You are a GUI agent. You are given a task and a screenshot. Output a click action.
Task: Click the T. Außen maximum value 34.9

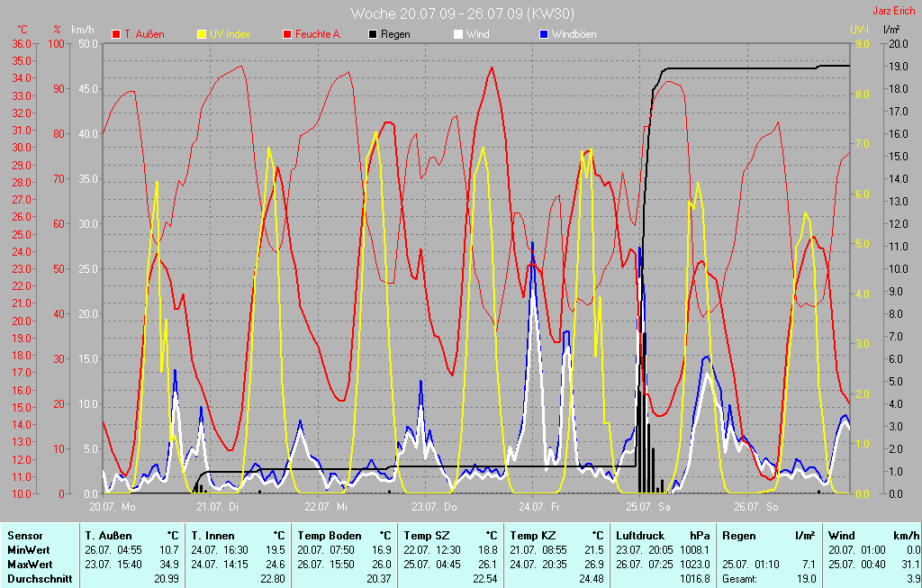coord(168,564)
